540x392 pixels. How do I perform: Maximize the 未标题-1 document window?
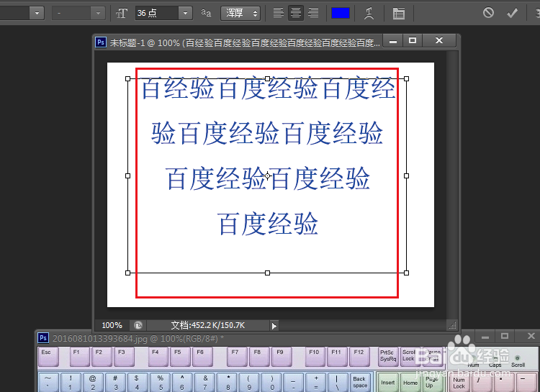click(x=413, y=40)
